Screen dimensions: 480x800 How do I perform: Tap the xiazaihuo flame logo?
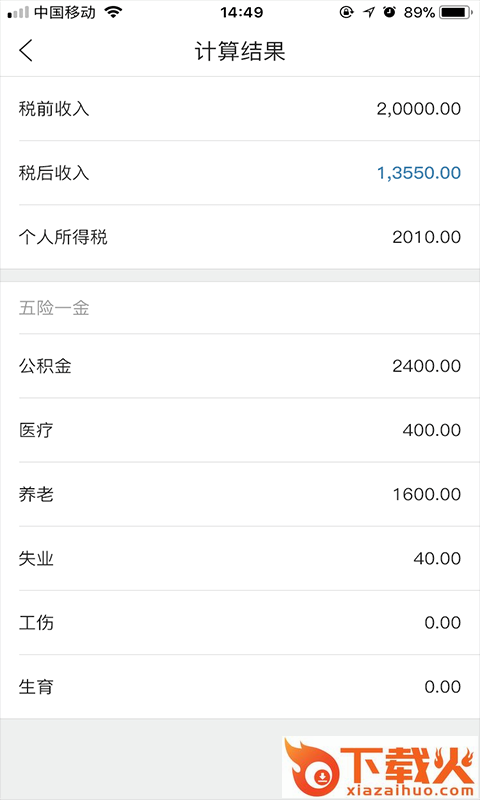click(x=380, y=767)
